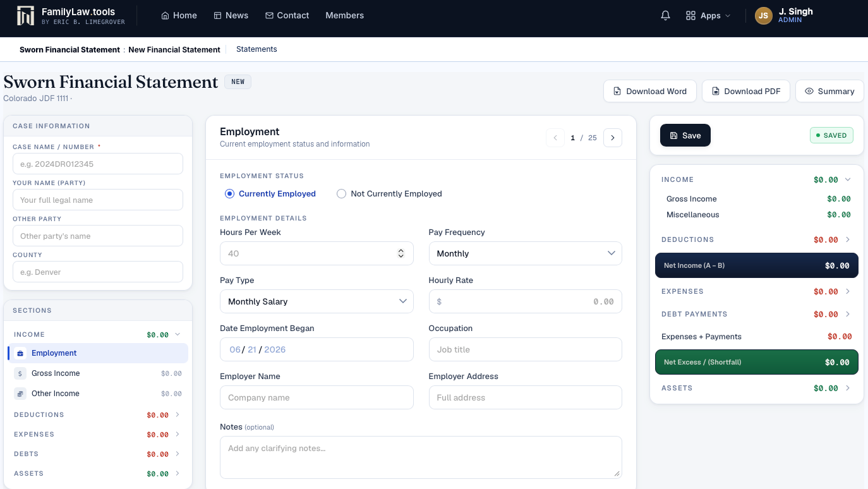Expand the Deductions section in sidebar
Screen dimensions: 868x489
point(98,415)
